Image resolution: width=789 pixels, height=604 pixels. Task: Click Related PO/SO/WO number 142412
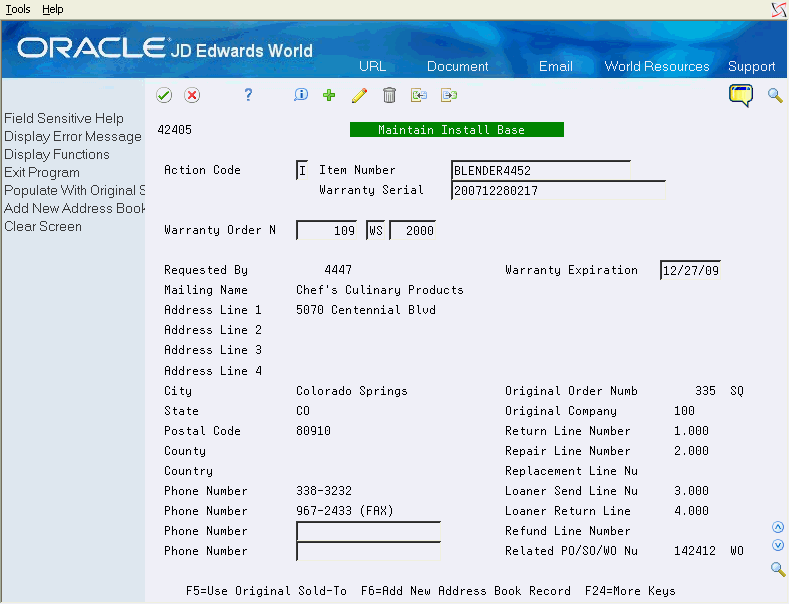(x=695, y=551)
